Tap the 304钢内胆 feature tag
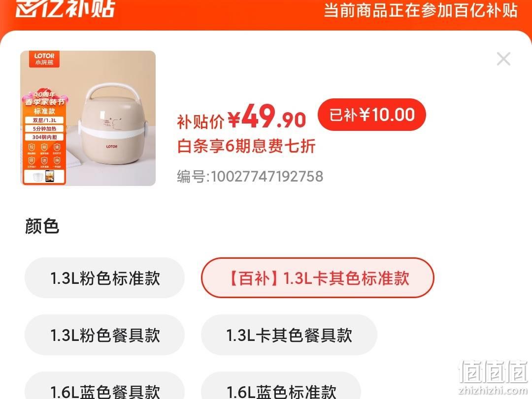 tap(44, 137)
